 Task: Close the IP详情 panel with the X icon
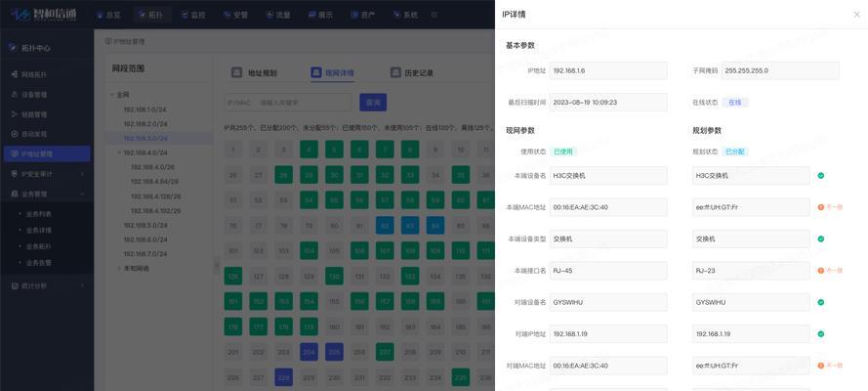[856, 15]
